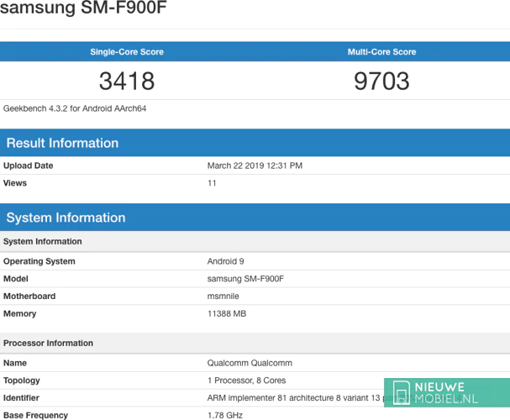Click the Model value 'samsung SM-F900F'

click(245, 279)
